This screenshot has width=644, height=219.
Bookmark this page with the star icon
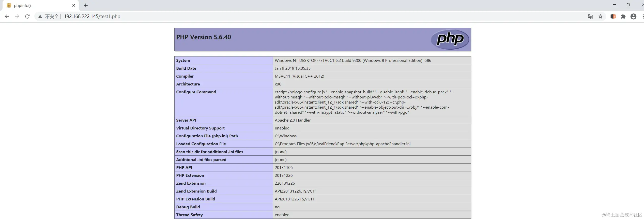point(600,17)
